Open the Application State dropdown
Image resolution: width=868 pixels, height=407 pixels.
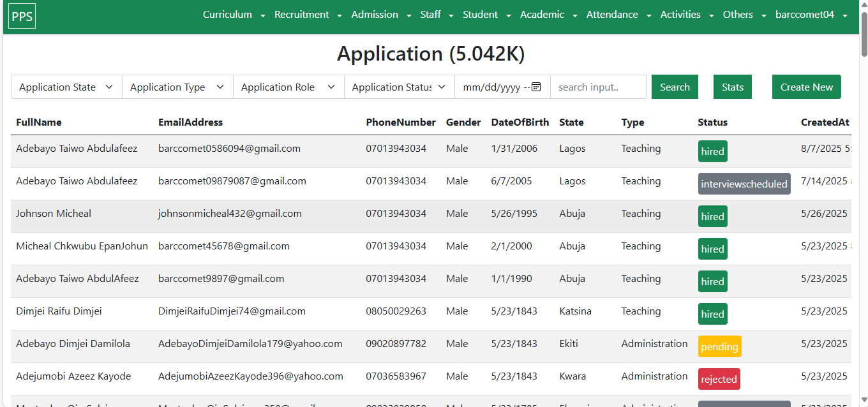pyautogui.click(x=66, y=87)
